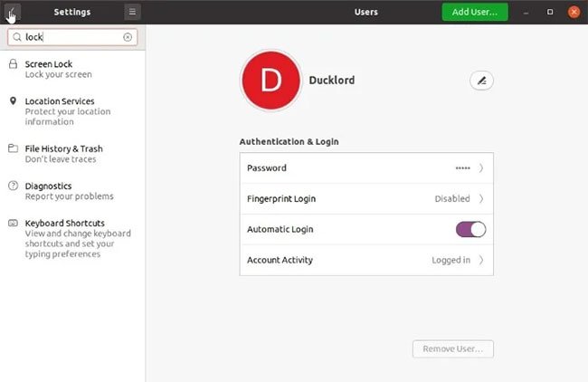Click inside the lock search field

(72, 37)
